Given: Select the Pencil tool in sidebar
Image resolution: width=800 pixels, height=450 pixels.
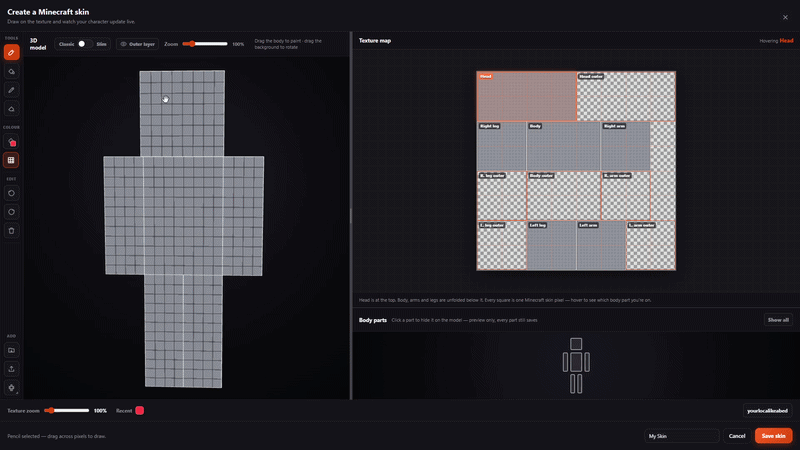Looking at the screenshot, I should pos(11,53).
